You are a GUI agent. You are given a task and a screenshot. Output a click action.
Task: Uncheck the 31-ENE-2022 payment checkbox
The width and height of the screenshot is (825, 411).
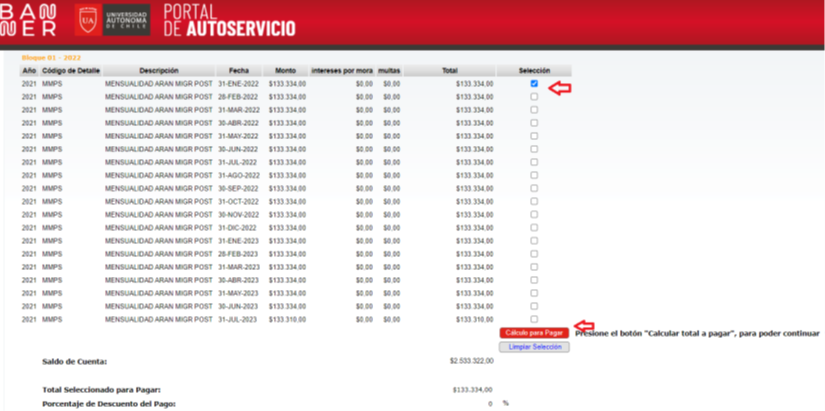tap(534, 84)
